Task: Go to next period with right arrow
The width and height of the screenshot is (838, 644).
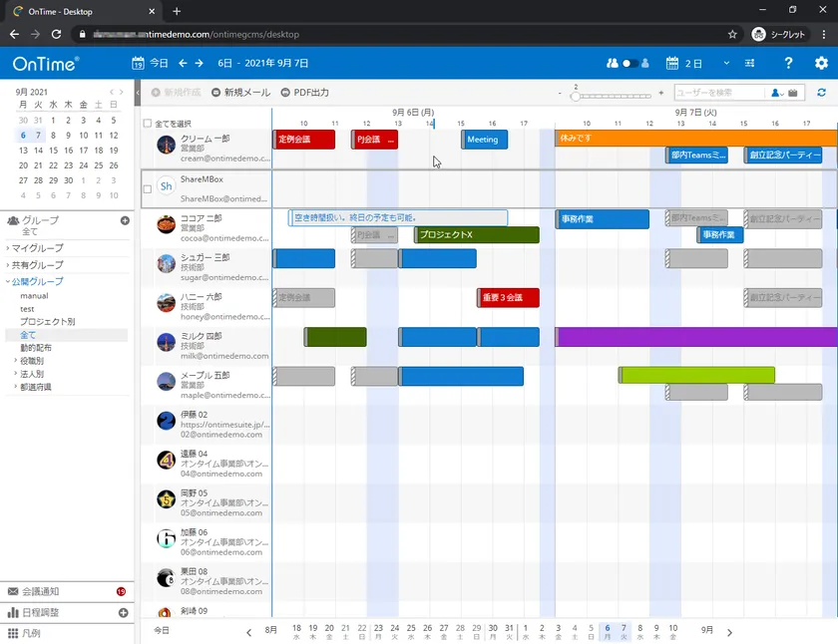Action: point(199,63)
